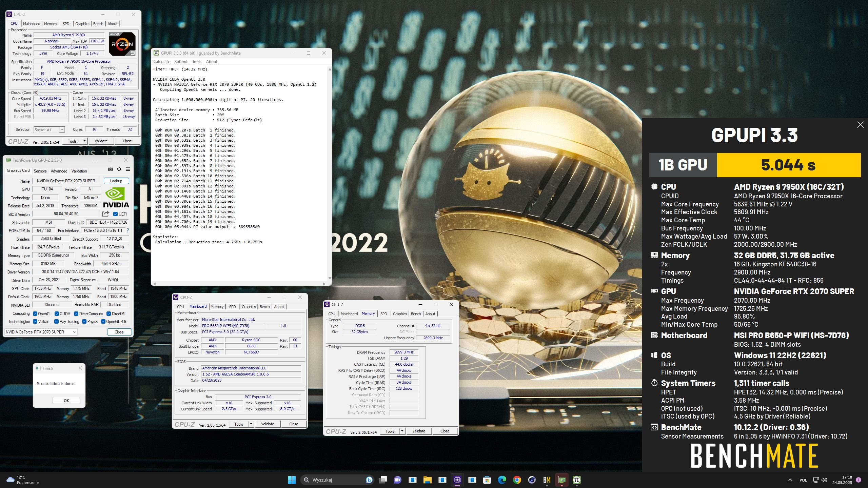Click GPUPI horizontal scrollbar
This screenshot has width=868, height=488.
(239, 284)
